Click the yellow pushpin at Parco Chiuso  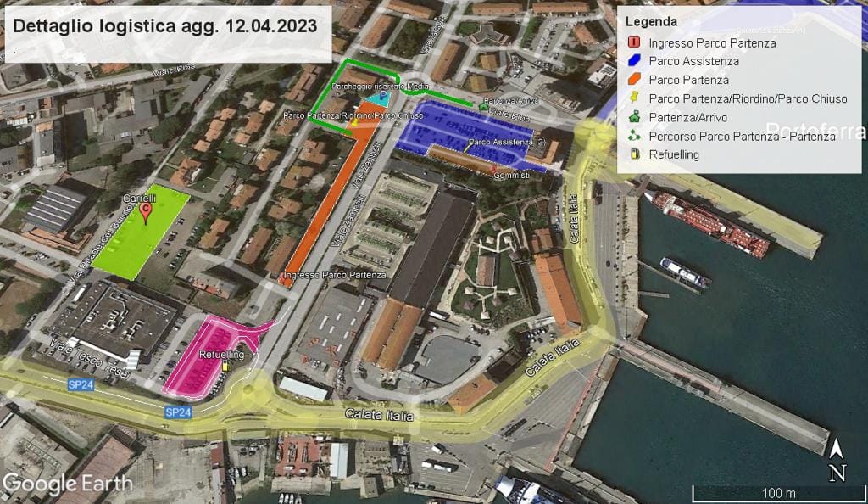click(354, 124)
